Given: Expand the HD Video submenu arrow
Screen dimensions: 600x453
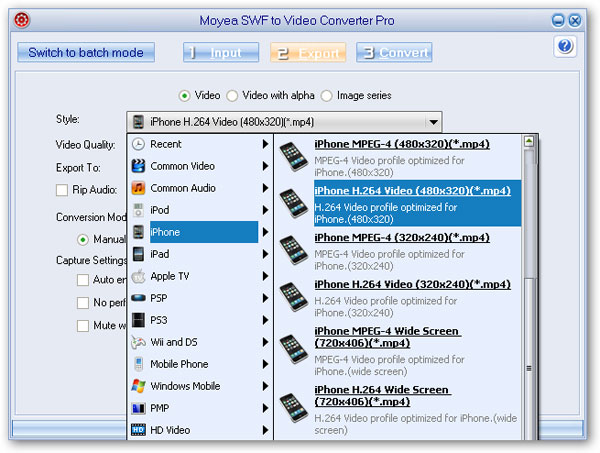Looking at the screenshot, I should click(x=265, y=430).
